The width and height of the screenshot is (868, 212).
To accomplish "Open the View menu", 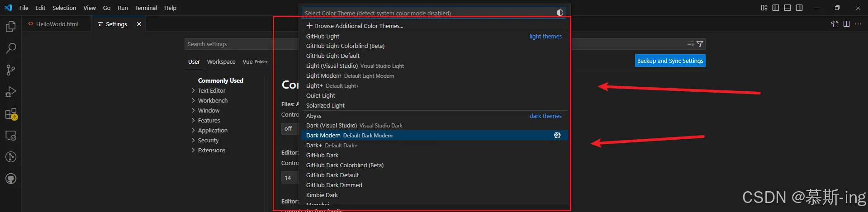I will pos(90,8).
